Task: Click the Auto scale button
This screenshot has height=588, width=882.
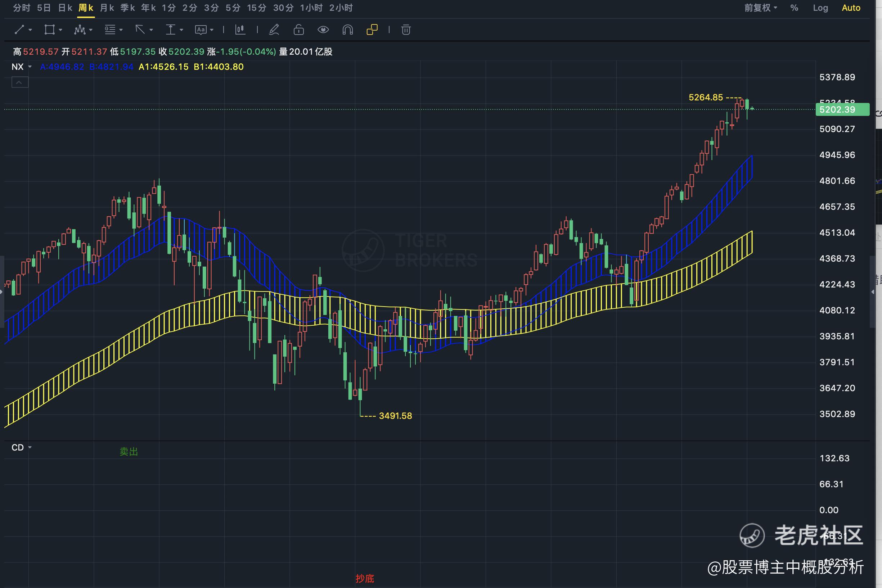Action: [850, 8]
